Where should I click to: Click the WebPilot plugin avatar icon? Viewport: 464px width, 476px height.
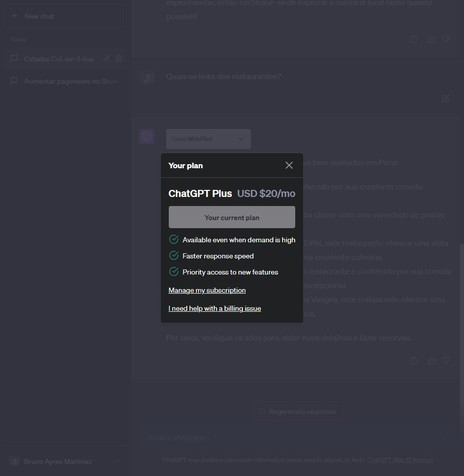[x=147, y=137]
